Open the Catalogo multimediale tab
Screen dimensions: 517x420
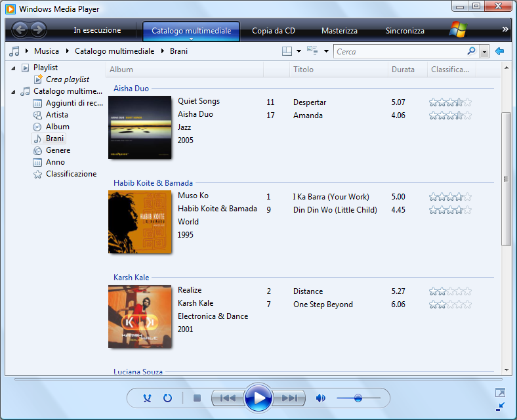pyautogui.click(x=191, y=31)
